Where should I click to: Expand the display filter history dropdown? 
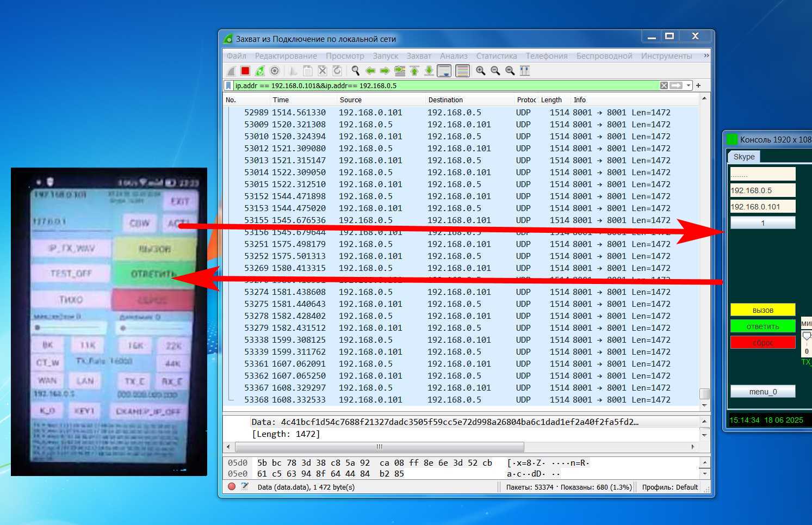689,85
